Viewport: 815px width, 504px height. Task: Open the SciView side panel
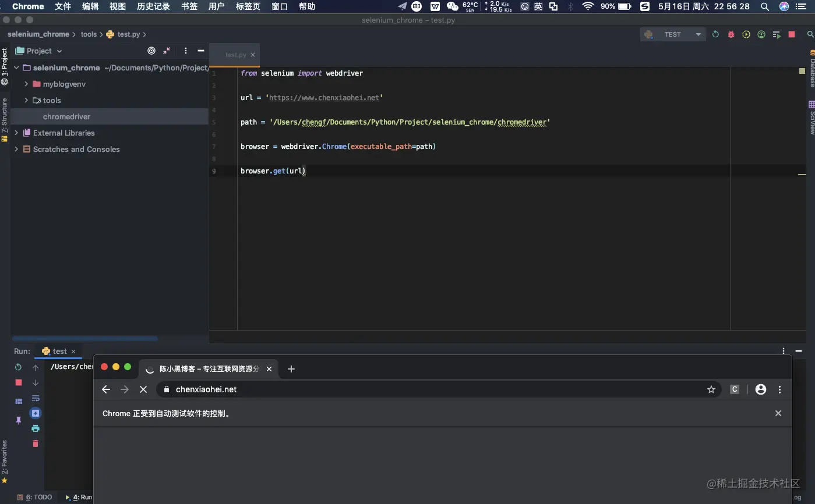tap(811, 118)
